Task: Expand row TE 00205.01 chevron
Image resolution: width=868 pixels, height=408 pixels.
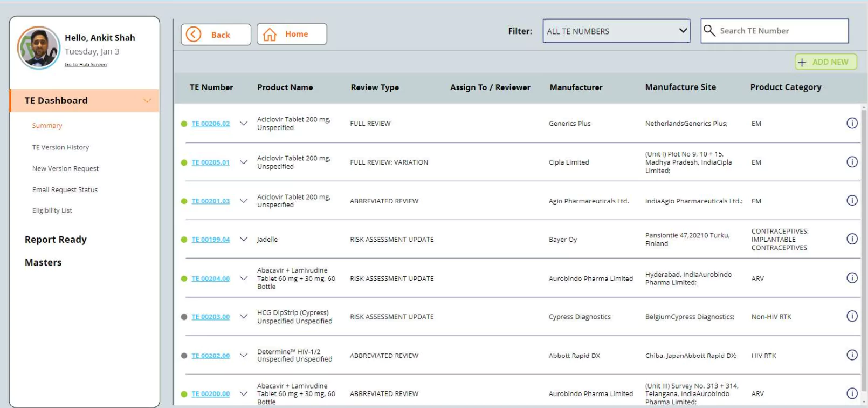Action: point(244,162)
